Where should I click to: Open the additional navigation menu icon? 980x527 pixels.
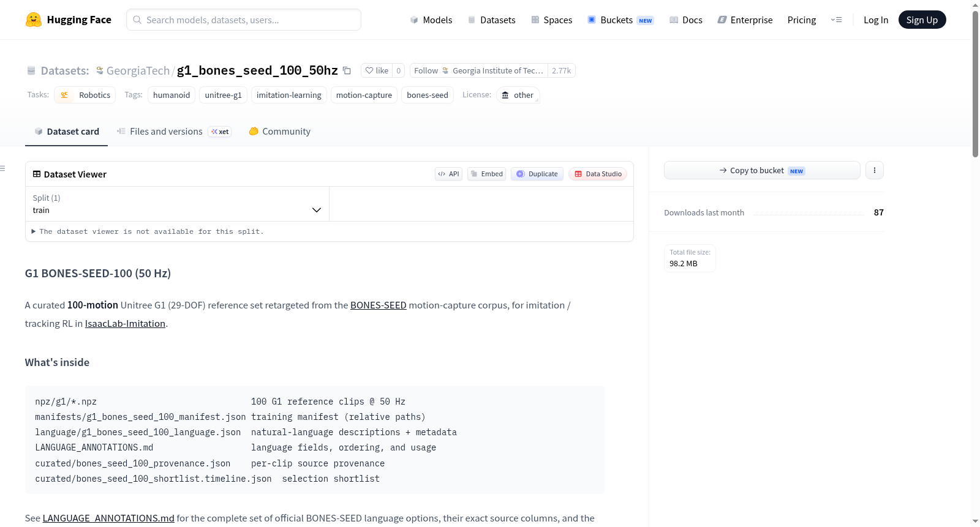point(836,20)
